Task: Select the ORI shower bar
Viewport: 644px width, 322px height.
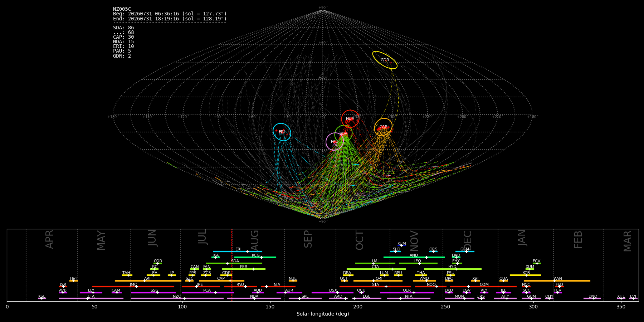Action: click(x=378, y=281)
